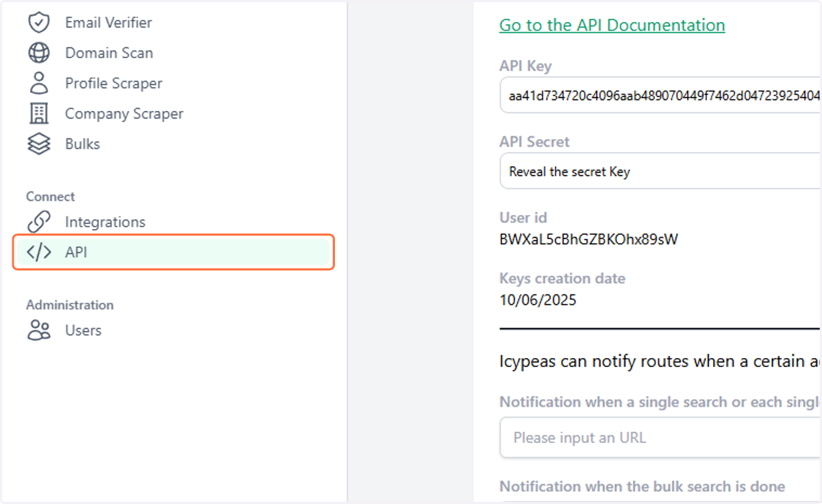Screen dimensions: 822x504
Task: Click the Integrations link icon
Action: (x=38, y=222)
